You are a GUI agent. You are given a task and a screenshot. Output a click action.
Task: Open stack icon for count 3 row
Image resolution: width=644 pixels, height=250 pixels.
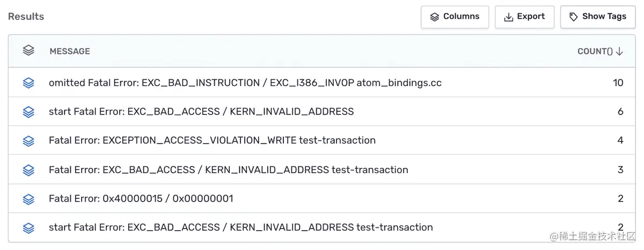click(x=28, y=170)
